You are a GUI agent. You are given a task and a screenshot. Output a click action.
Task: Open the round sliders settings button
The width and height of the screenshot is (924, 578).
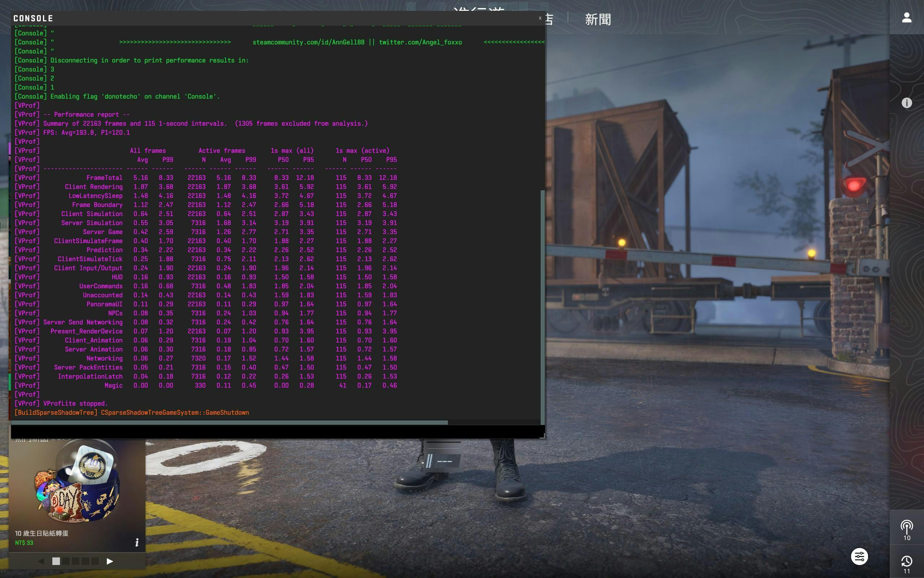point(859,557)
